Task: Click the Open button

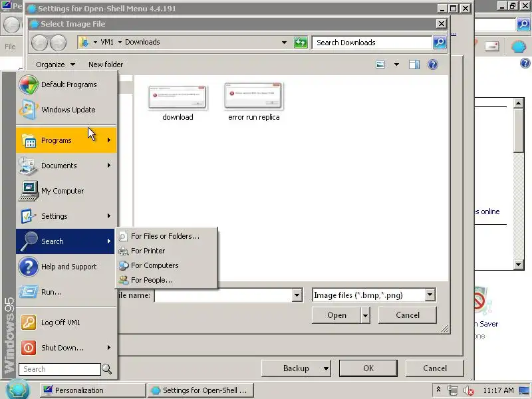Action: tap(336, 315)
